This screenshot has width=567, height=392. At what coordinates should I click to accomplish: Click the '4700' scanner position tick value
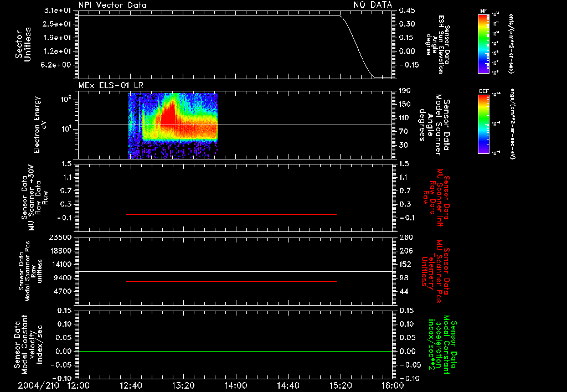tap(62, 291)
